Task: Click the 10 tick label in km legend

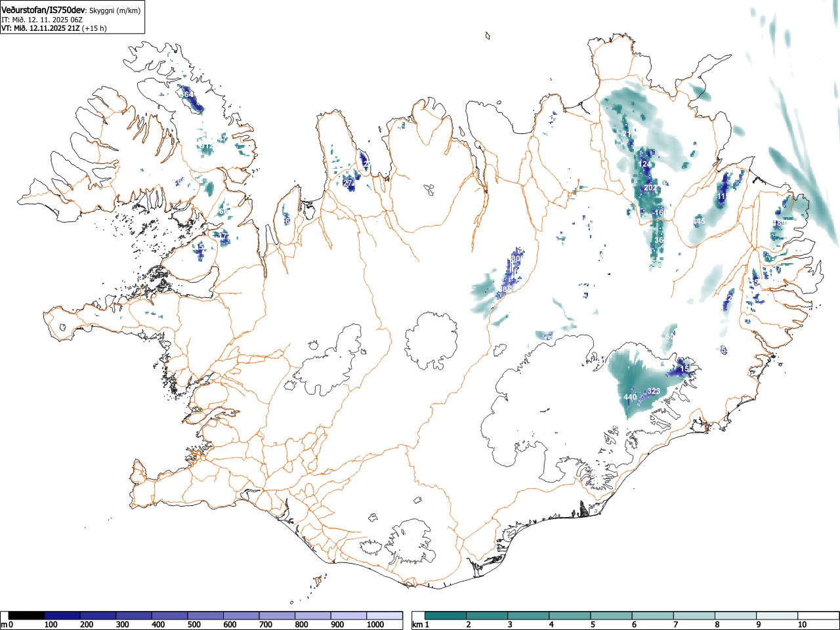Action: pos(802,625)
